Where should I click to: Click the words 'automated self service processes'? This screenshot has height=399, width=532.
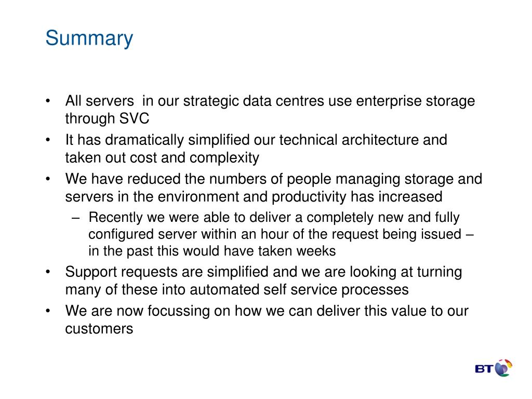tap(299, 290)
